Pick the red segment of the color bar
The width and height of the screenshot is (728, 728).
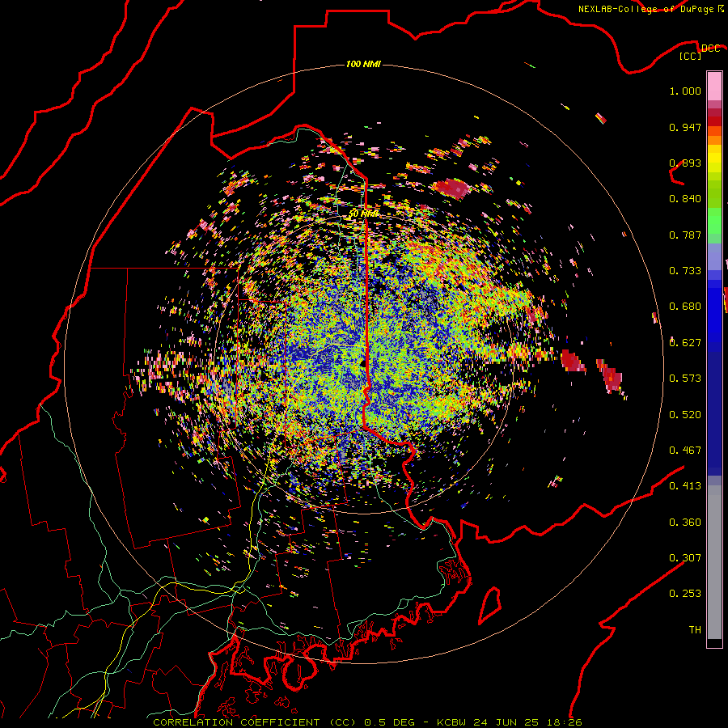coord(714,121)
